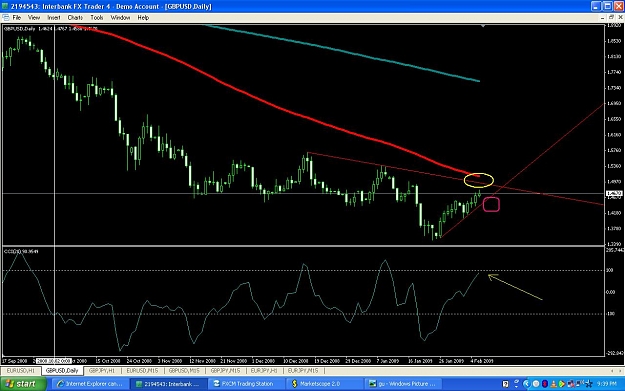Select the Interbank FX Trader taskbar button
This screenshot has height=391, width=625.
pyautogui.click(x=169, y=384)
